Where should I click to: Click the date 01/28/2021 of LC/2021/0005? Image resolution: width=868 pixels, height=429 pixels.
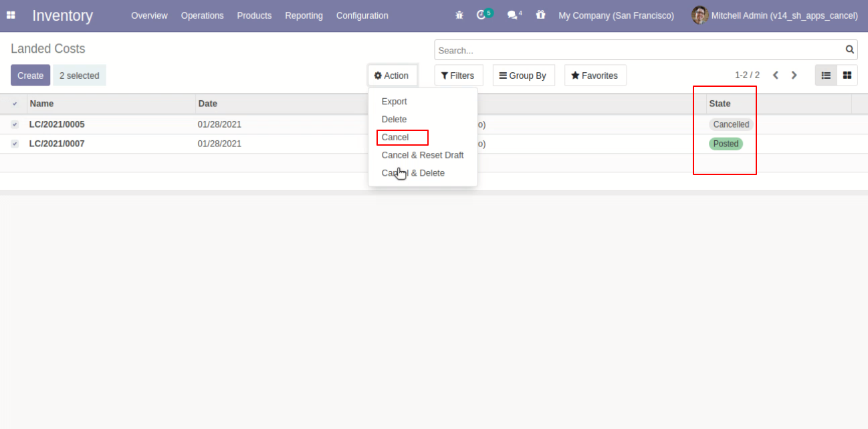(219, 124)
